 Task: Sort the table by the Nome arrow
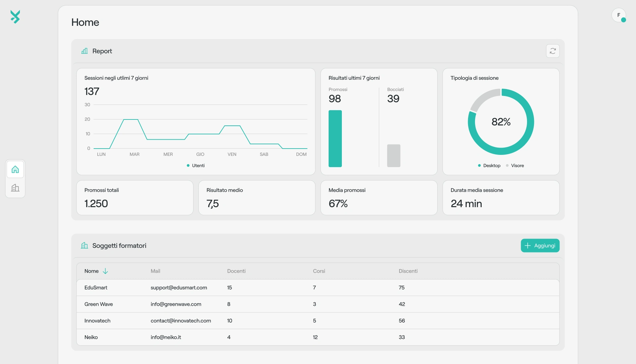pyautogui.click(x=105, y=271)
